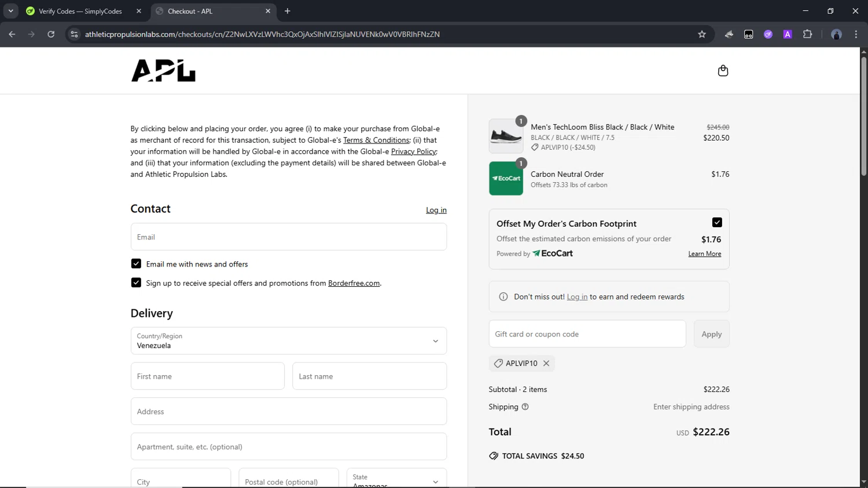Click the Apply coupon button
The width and height of the screenshot is (868, 488).
[x=711, y=334]
